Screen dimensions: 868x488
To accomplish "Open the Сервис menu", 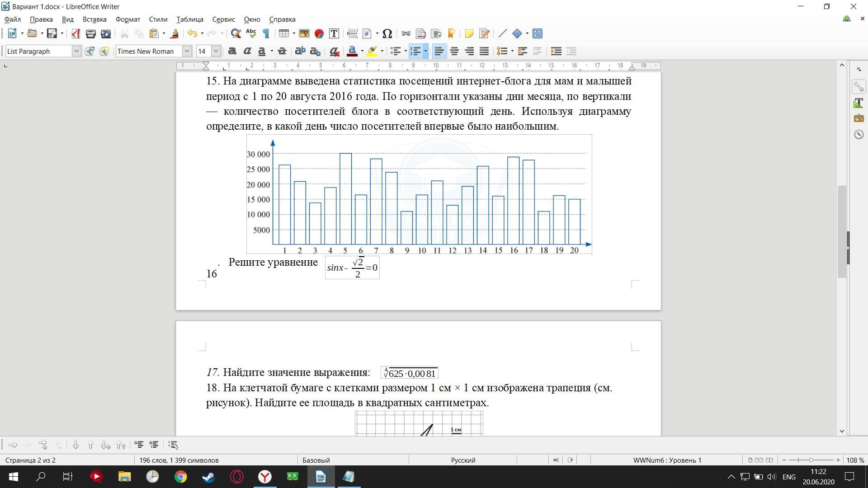I will click(223, 19).
